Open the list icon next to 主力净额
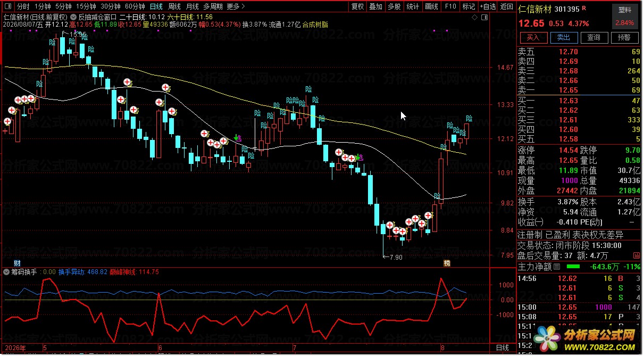The height and width of the screenshot is (356, 644). [557, 266]
